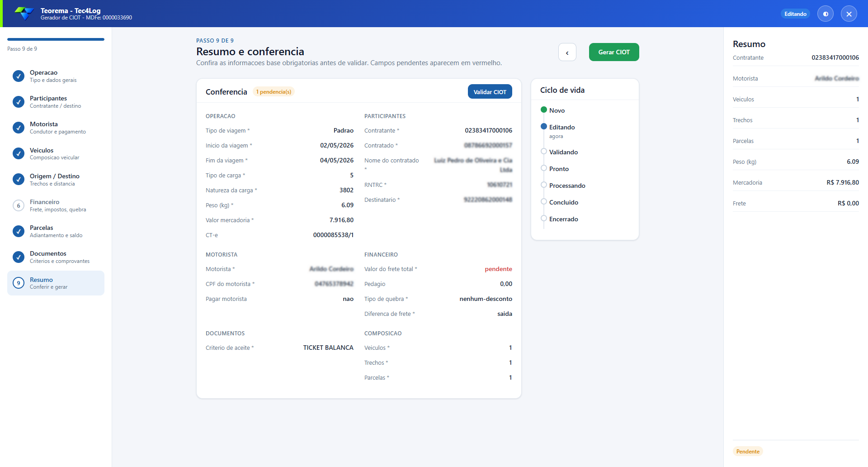Click conference Contratante value 02383417000106

tap(488, 130)
